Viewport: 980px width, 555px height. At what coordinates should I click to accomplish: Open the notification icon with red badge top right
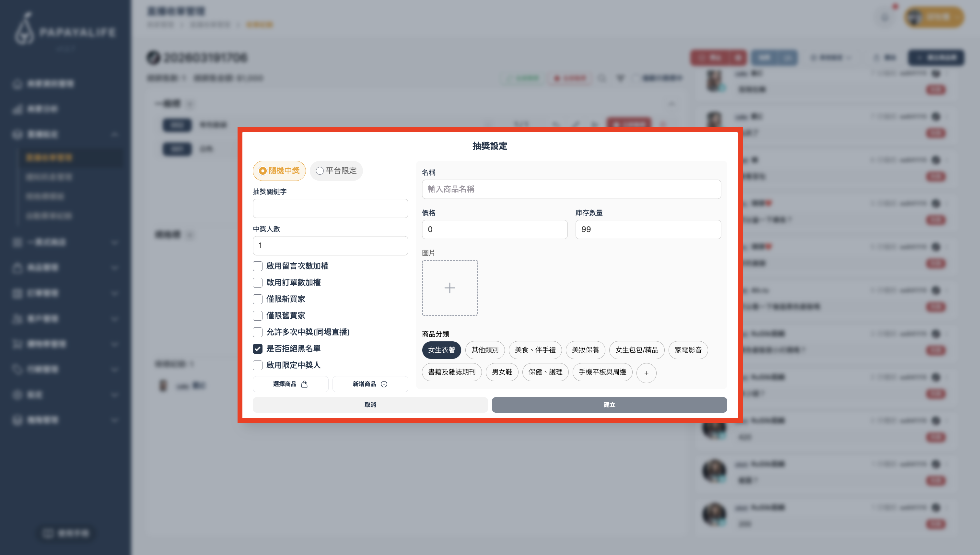point(884,17)
